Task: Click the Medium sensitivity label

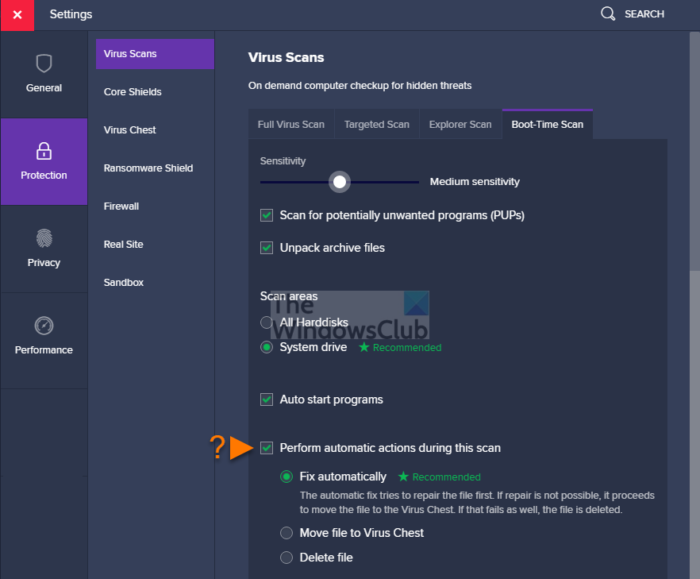Action: pyautogui.click(x=475, y=182)
